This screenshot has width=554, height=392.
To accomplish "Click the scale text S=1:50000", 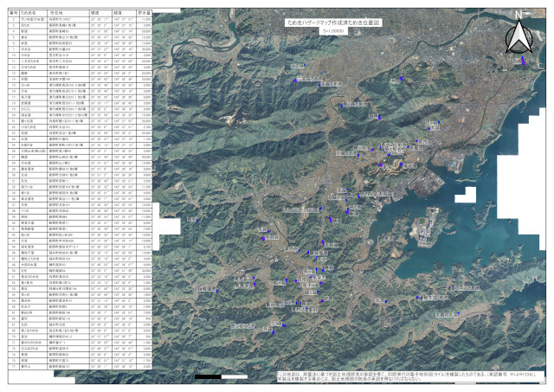I will coord(333,31).
